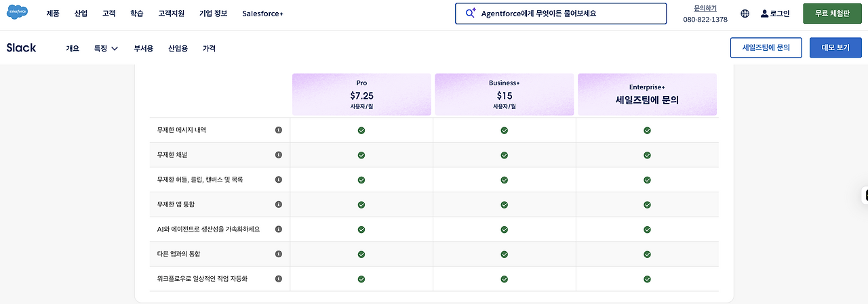The height and width of the screenshot is (304, 868).
Task: Expand the 특징 dropdown menu
Action: [x=106, y=48]
